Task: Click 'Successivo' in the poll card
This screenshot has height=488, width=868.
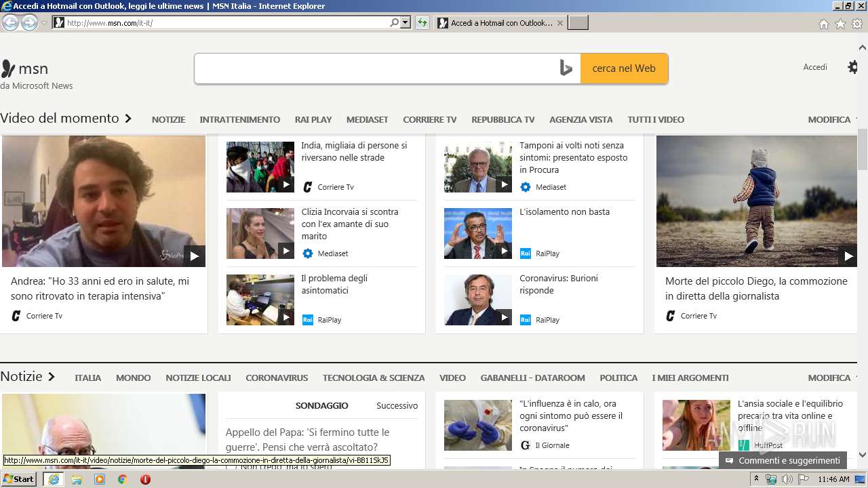Action: [x=397, y=406]
